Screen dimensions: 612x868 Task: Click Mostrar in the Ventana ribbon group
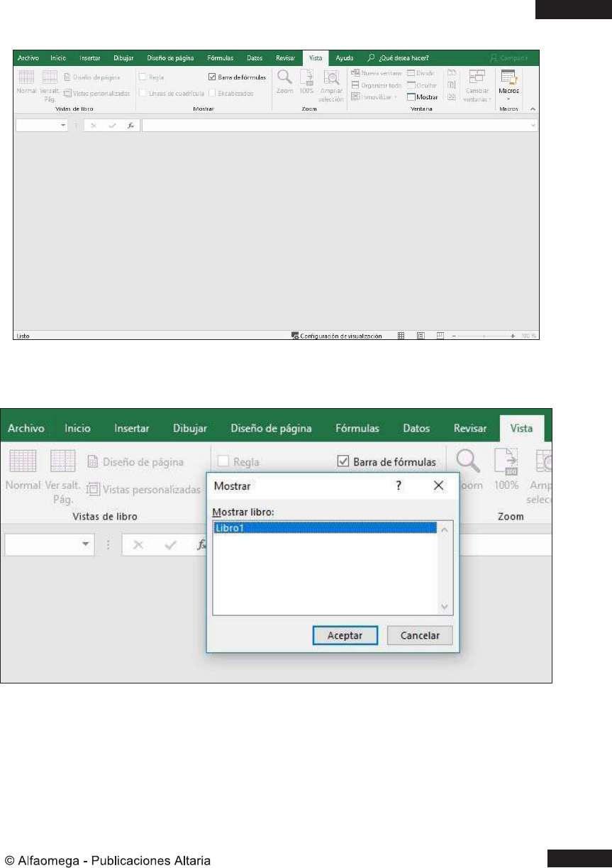[423, 97]
